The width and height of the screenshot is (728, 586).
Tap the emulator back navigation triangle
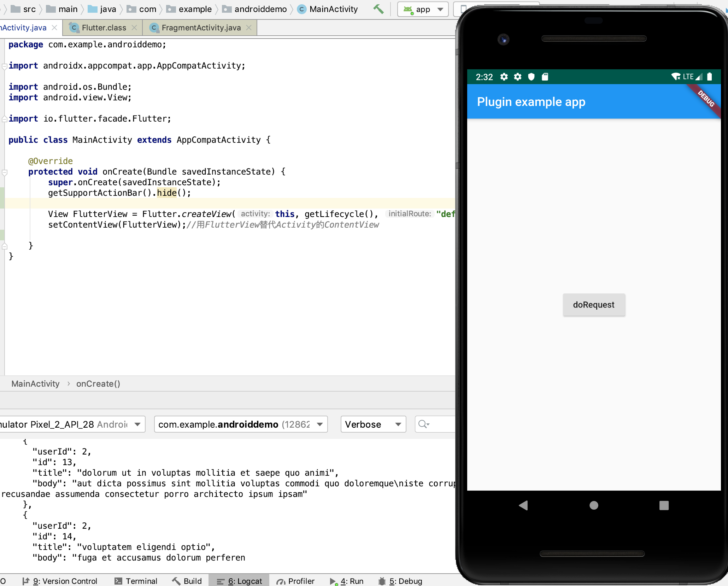(x=523, y=505)
